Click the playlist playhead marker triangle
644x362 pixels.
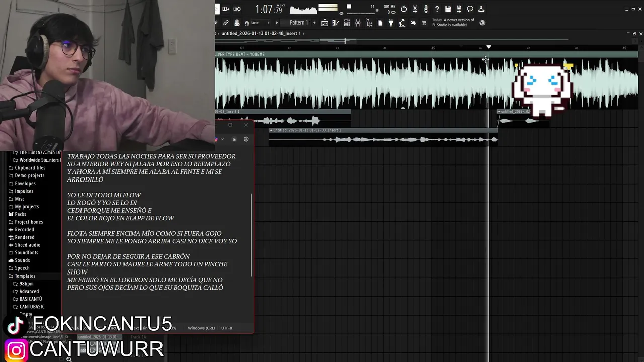(x=488, y=47)
